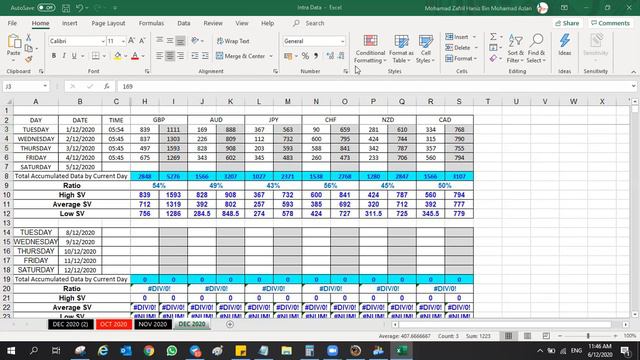640x360 pixels.
Task: Click the Insert Function fx icon
Action: pos(107,87)
